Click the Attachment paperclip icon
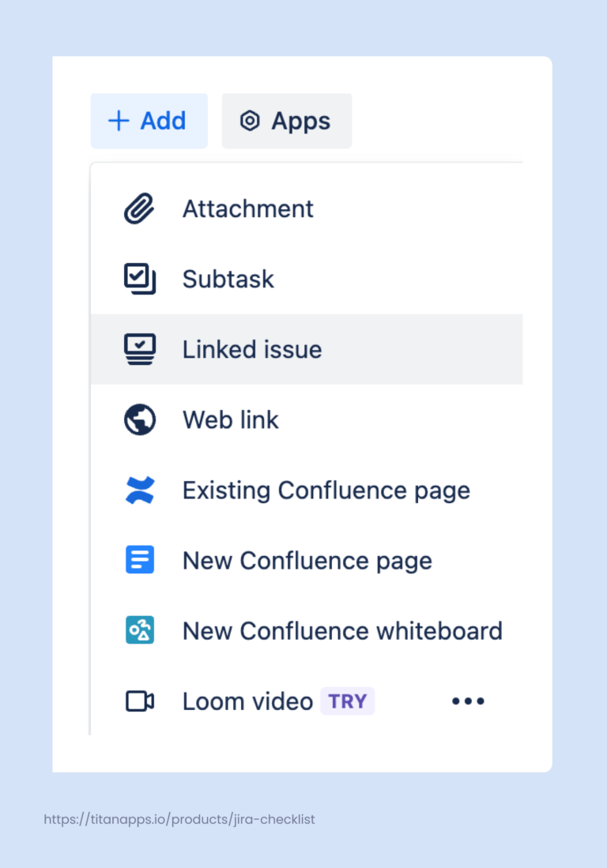 [x=140, y=208]
